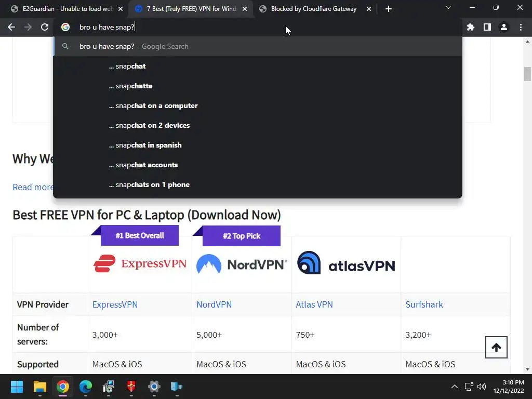Click the computer setup taskbar icon
Screen dimensions: 532x399
click(108, 387)
